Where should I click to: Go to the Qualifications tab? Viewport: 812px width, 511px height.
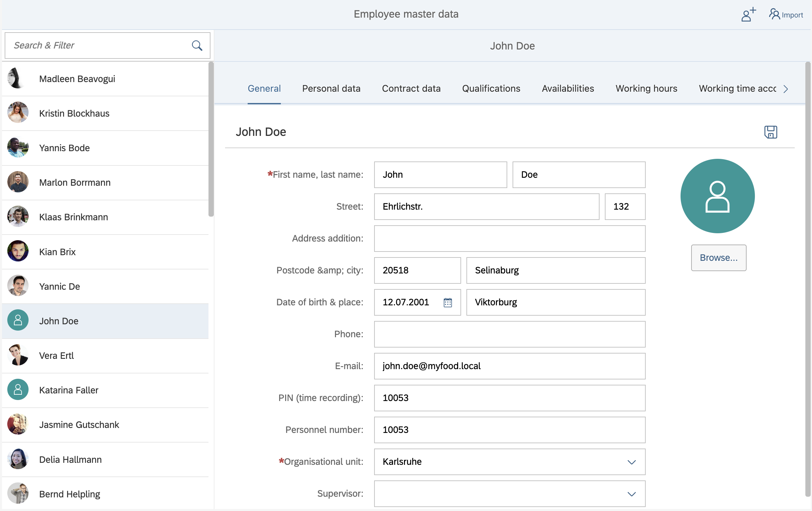click(491, 88)
